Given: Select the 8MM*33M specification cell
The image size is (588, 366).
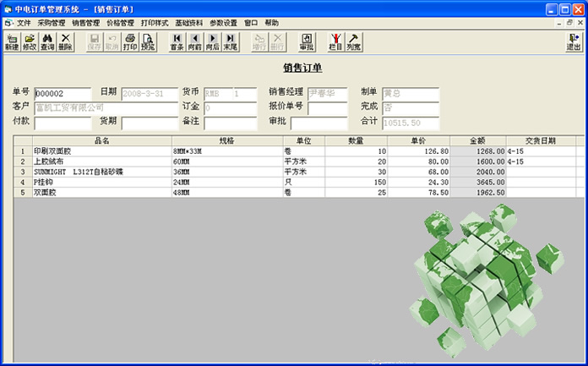Looking at the screenshot, I should click(227, 151).
